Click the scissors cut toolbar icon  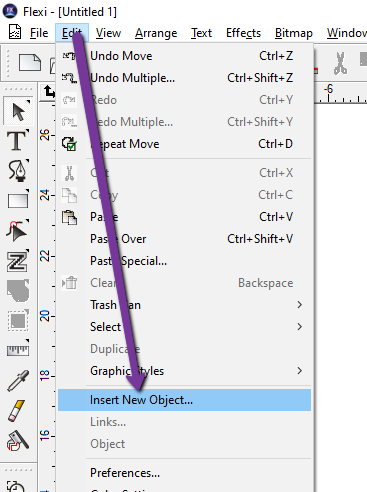pos(340,63)
